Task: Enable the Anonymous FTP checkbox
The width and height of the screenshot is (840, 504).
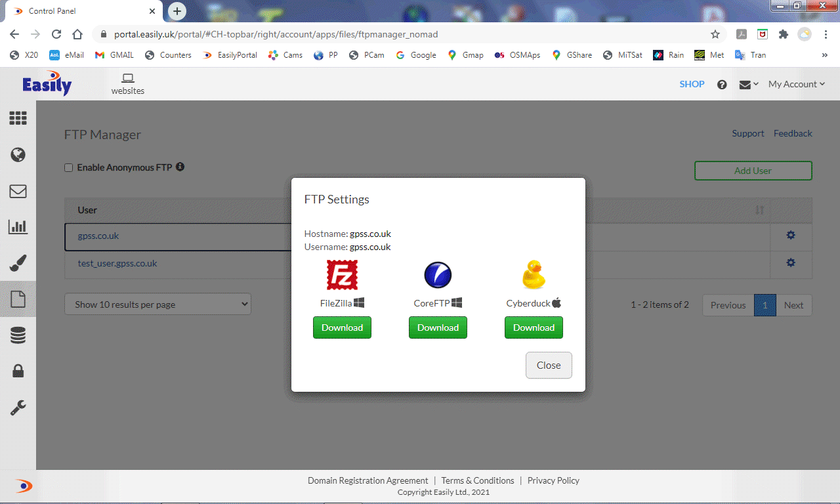Action: pos(68,168)
